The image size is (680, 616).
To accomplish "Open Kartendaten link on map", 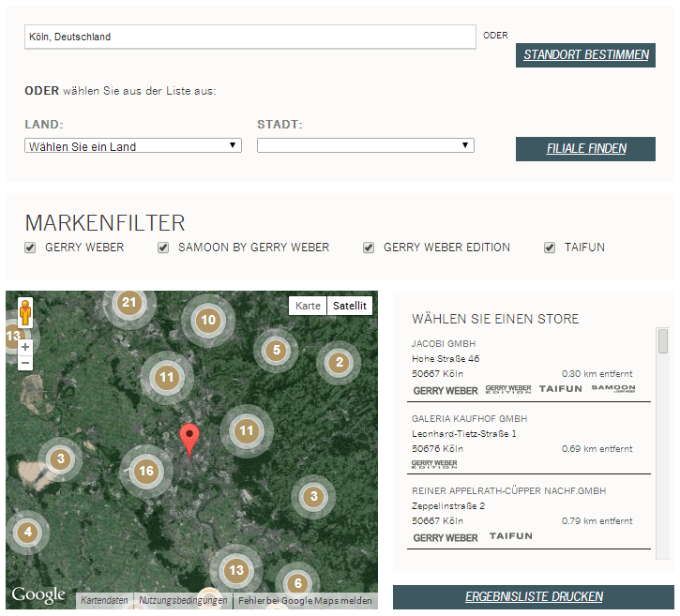I will tap(104, 600).
